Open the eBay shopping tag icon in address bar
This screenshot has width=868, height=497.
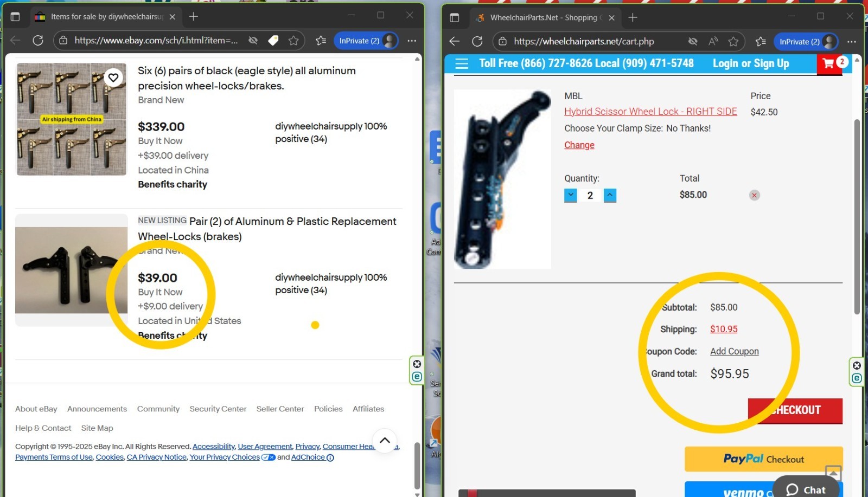273,41
